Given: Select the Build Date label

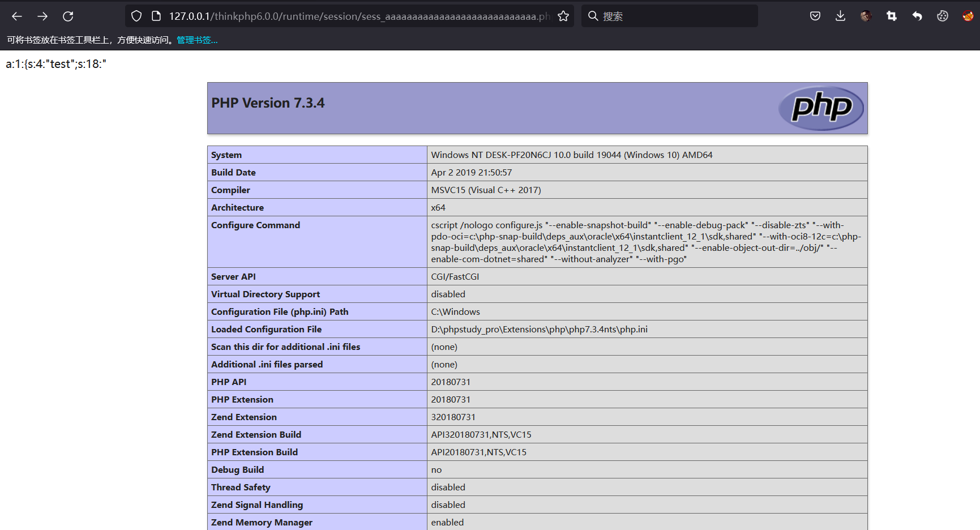Looking at the screenshot, I should coord(233,173).
